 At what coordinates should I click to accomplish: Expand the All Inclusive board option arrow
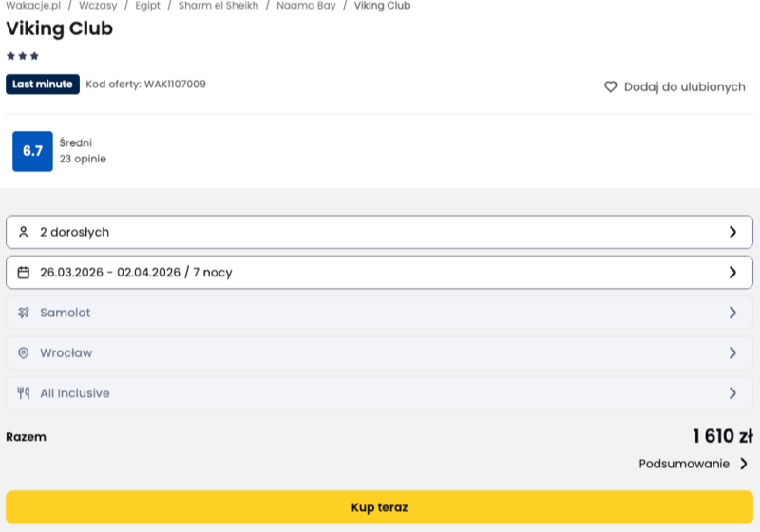click(x=732, y=393)
